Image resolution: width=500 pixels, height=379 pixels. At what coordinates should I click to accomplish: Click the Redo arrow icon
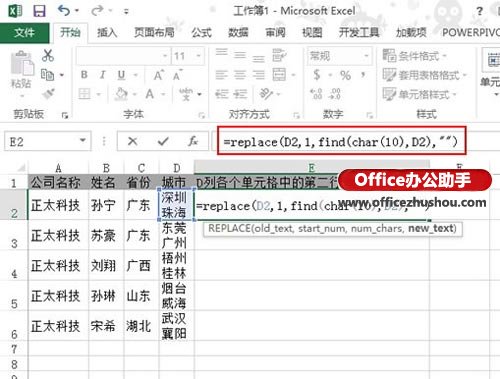pos(97,11)
